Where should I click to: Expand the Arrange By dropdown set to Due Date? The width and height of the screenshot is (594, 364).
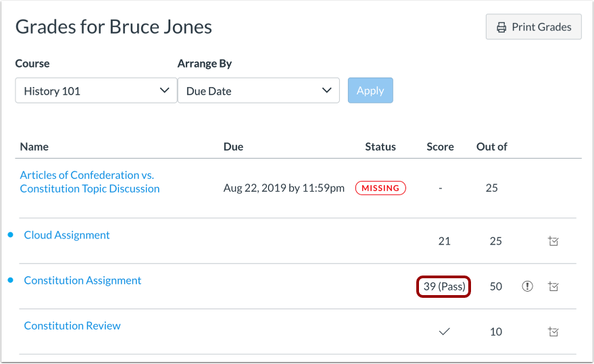[258, 90]
